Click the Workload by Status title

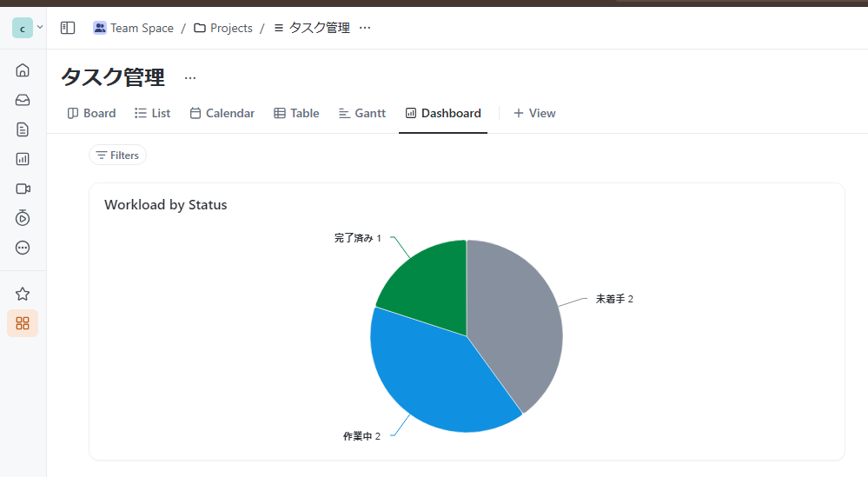tap(165, 205)
